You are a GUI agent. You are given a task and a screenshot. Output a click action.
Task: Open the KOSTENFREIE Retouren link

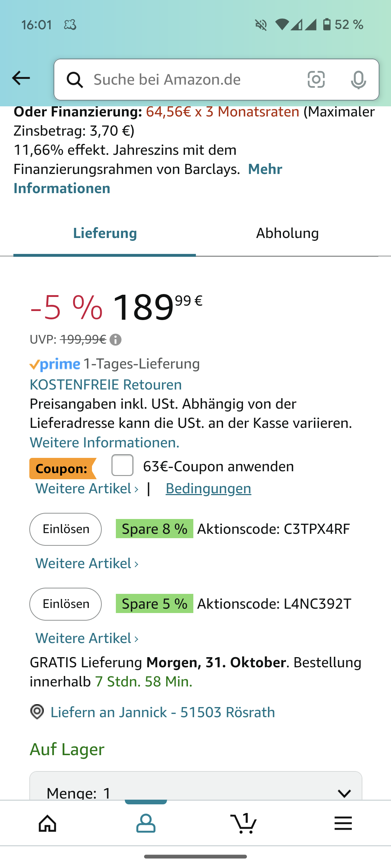[106, 384]
